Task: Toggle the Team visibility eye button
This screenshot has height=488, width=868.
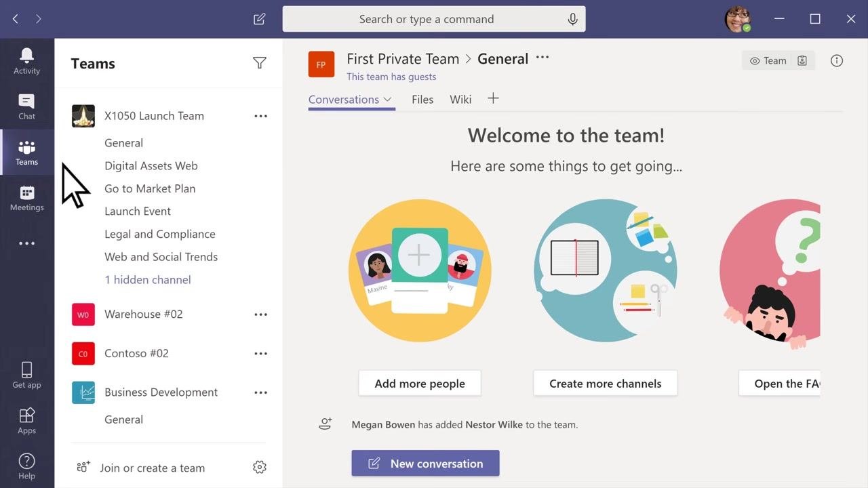Action: click(x=768, y=61)
